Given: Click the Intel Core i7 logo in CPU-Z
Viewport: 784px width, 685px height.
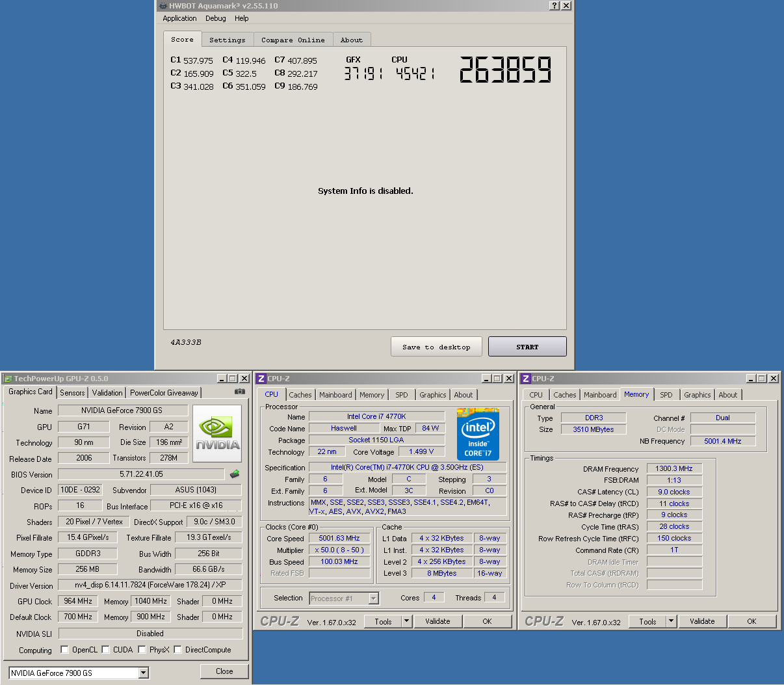Looking at the screenshot, I should pyautogui.click(x=478, y=434).
